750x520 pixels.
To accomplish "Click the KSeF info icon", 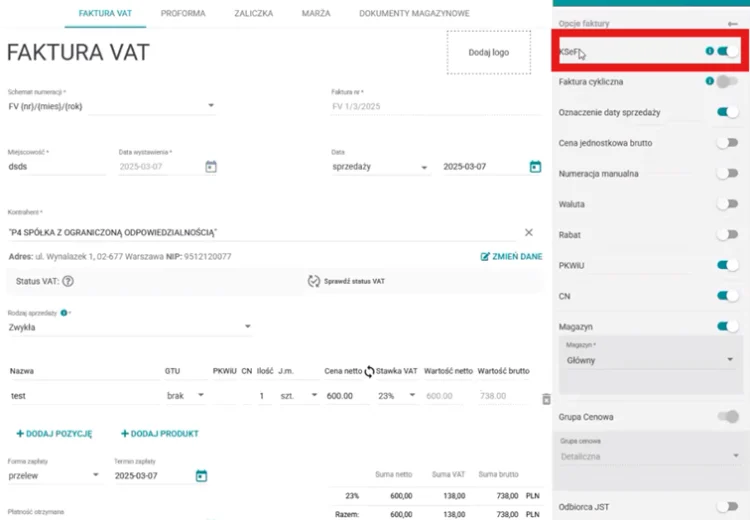I will 710,51.
